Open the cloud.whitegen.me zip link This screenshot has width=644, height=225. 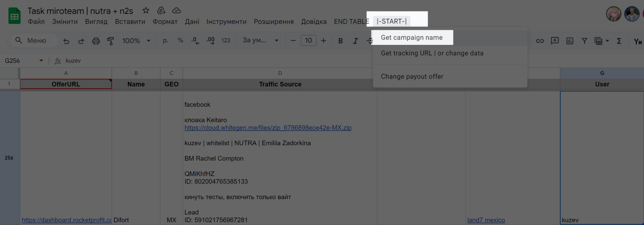pyautogui.click(x=268, y=128)
